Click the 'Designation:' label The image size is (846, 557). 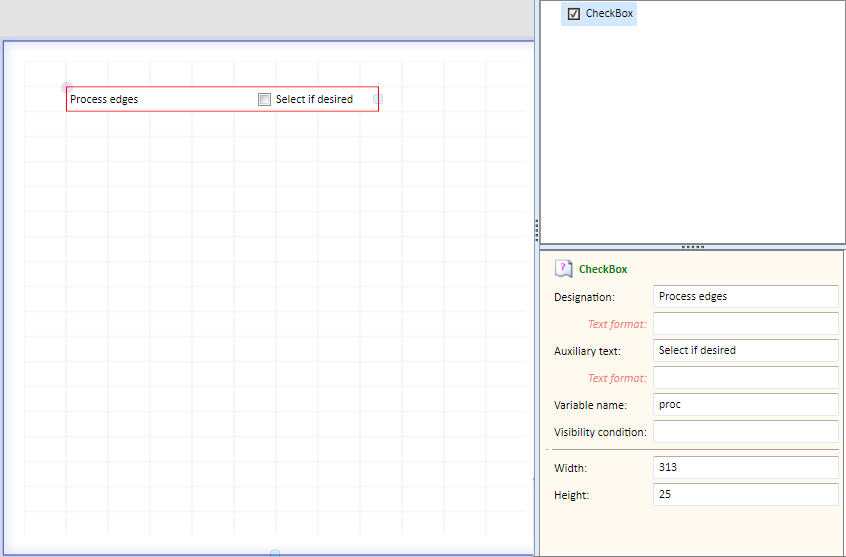pos(584,297)
